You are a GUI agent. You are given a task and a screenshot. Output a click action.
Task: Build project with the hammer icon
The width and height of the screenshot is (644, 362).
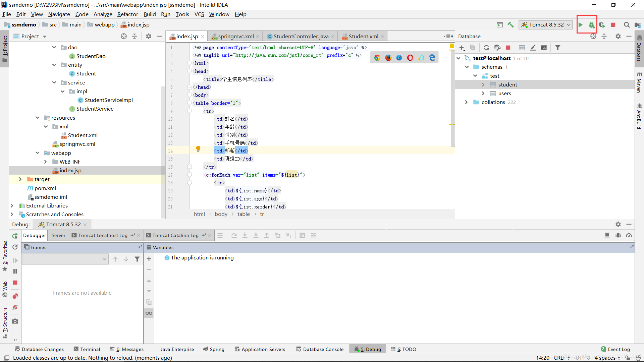point(511,25)
